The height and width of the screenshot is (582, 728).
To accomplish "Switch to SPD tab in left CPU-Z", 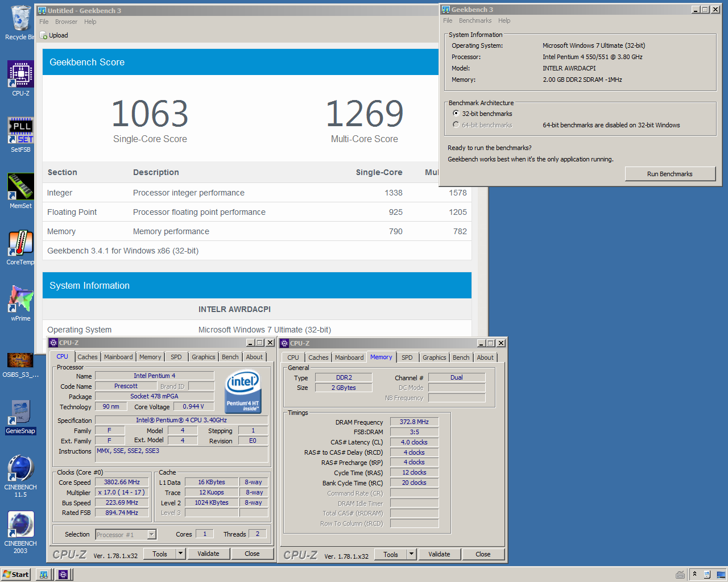I will [x=176, y=357].
